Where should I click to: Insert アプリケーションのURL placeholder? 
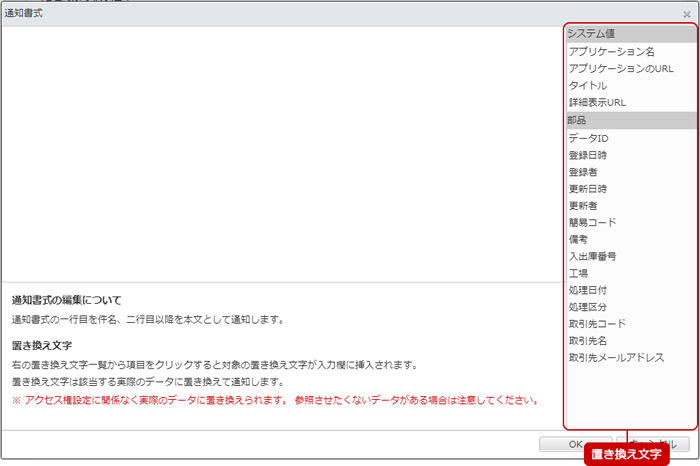pos(621,68)
